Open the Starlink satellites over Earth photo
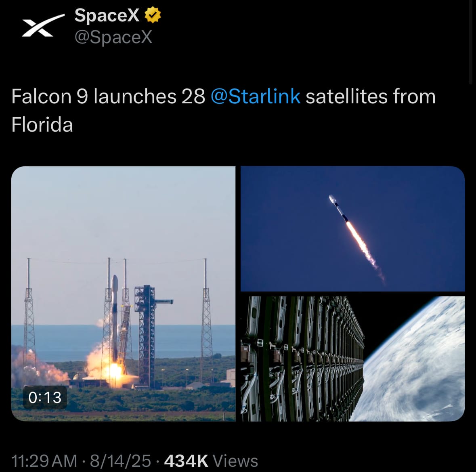Image resolution: width=476 pixels, height=472 pixels. click(353, 359)
